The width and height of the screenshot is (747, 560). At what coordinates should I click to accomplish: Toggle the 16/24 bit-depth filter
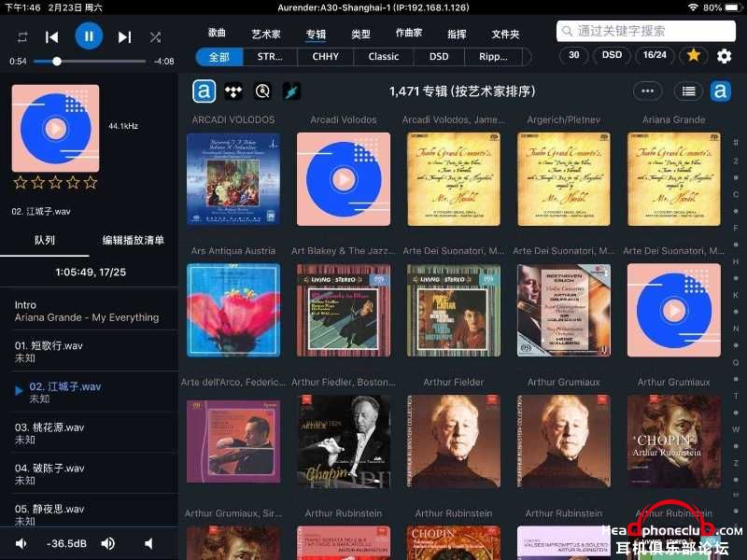click(x=655, y=55)
